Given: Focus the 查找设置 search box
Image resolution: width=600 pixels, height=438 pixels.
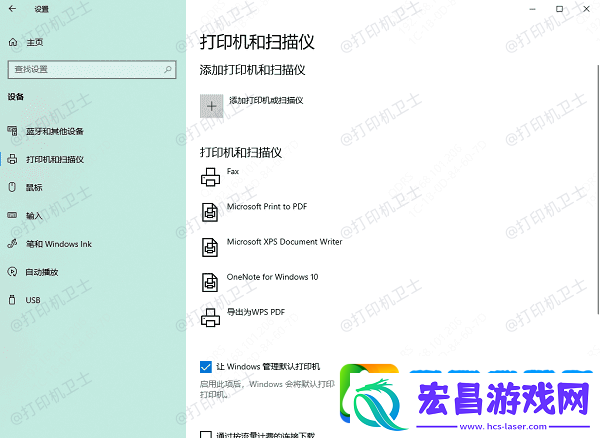Looking at the screenshot, I should (92, 69).
